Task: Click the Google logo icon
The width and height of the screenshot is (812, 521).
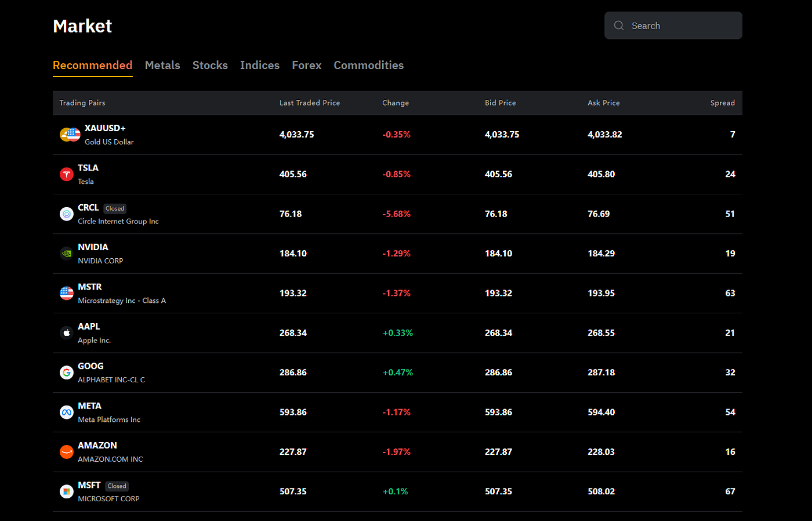Action: point(67,372)
